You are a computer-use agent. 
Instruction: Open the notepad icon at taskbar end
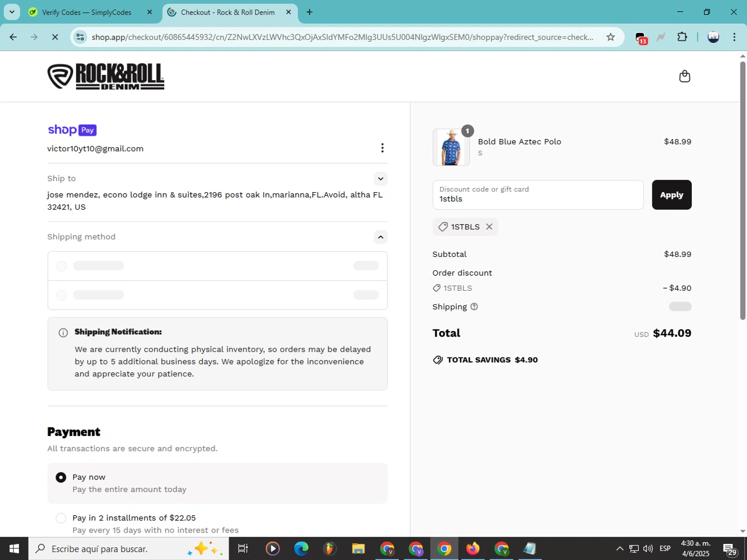point(529,549)
